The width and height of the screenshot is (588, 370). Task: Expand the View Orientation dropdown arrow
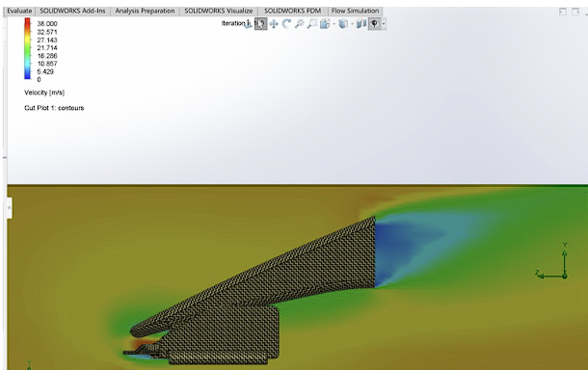[334, 24]
